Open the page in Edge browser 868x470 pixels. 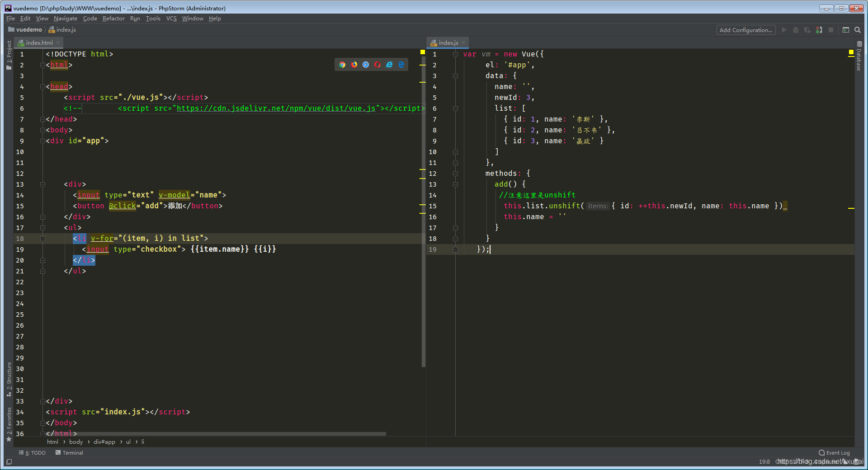point(401,65)
